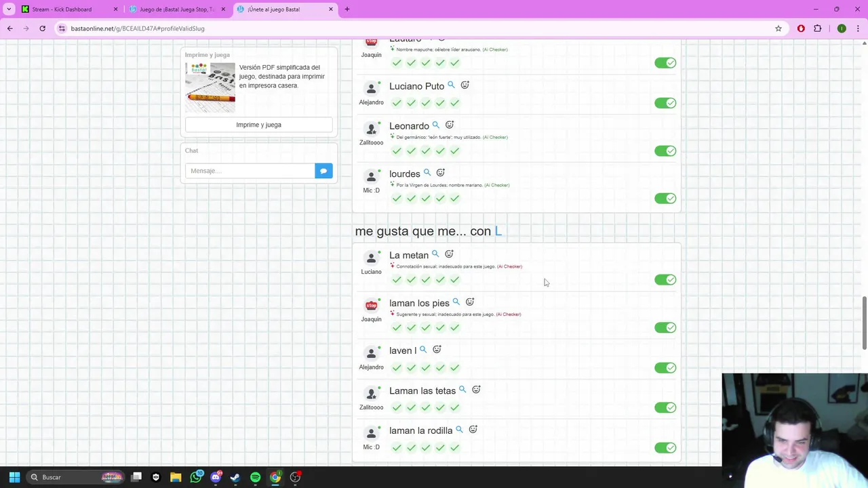Switch off the Laman las tetas toggle
This screenshot has height=488, width=868.
tap(665, 407)
